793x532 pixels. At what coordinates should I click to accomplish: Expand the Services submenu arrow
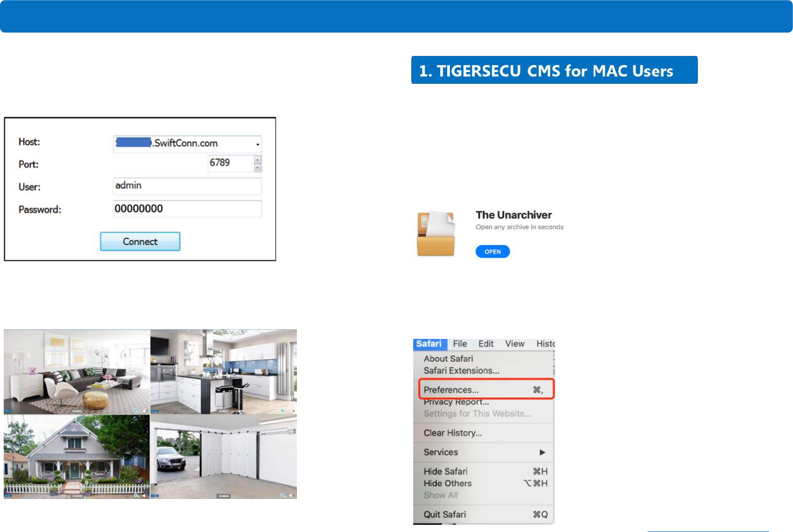click(542, 452)
